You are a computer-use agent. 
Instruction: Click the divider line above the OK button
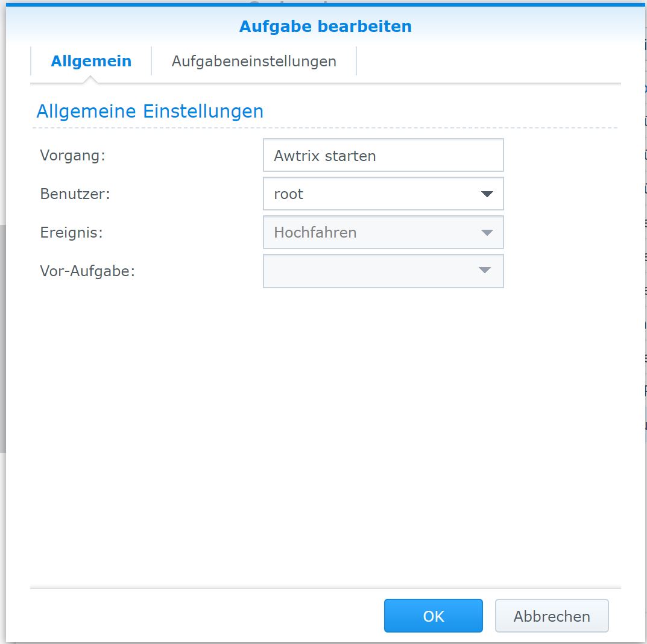(325, 588)
